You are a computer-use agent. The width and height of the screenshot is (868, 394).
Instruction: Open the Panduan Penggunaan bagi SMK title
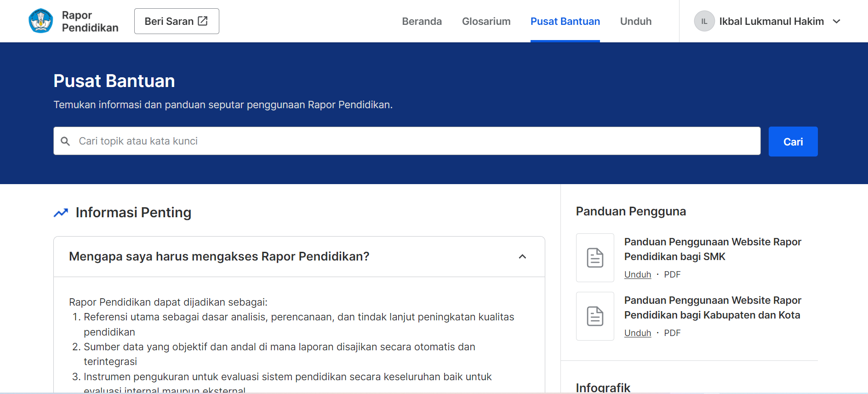coord(712,249)
